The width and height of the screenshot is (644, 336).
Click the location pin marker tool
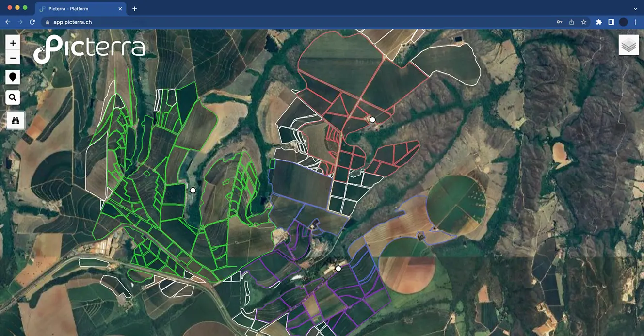[x=13, y=77]
